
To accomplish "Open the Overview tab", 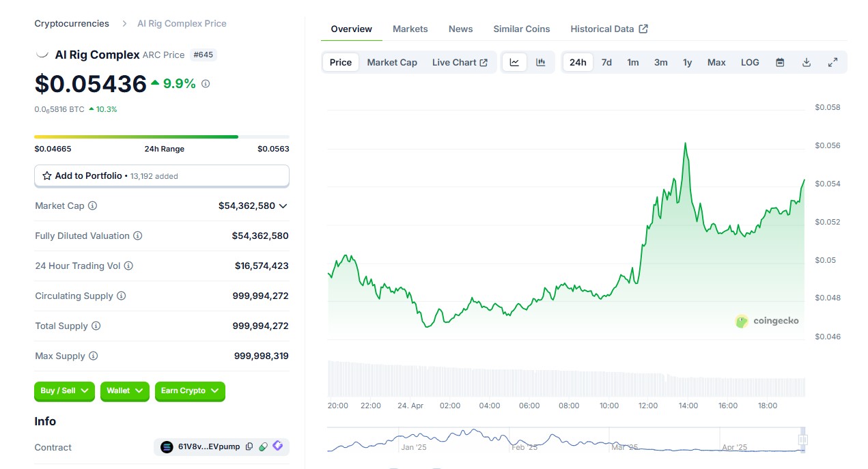I will 352,29.
